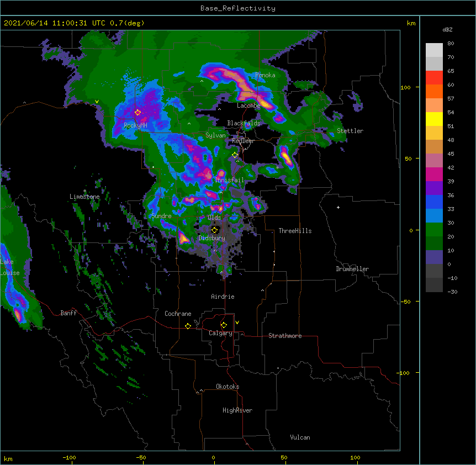Pick light gray 70-80 dBZ legend swatch
The width and height of the screenshot is (476, 465).
tap(434, 50)
